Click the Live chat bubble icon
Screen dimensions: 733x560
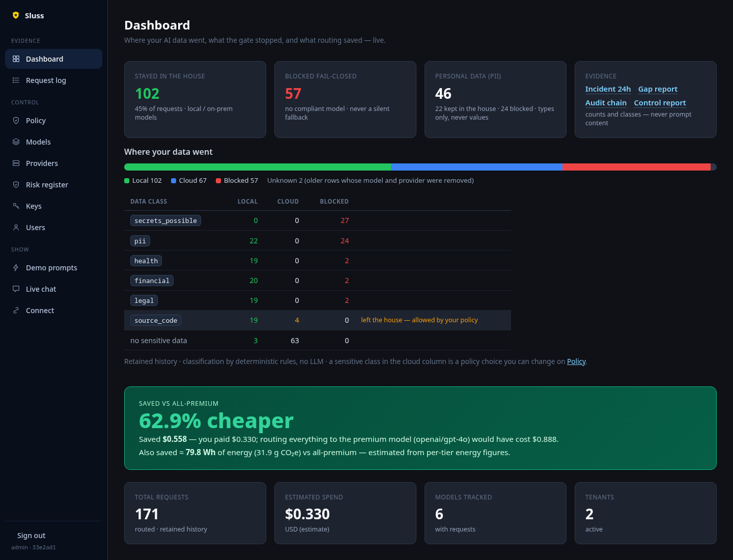point(16,289)
